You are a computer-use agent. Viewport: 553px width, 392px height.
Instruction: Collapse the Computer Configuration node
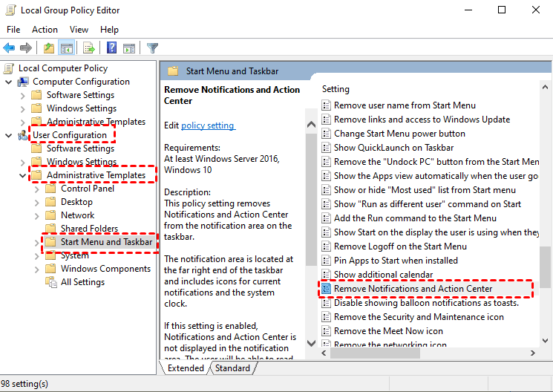pyautogui.click(x=8, y=82)
